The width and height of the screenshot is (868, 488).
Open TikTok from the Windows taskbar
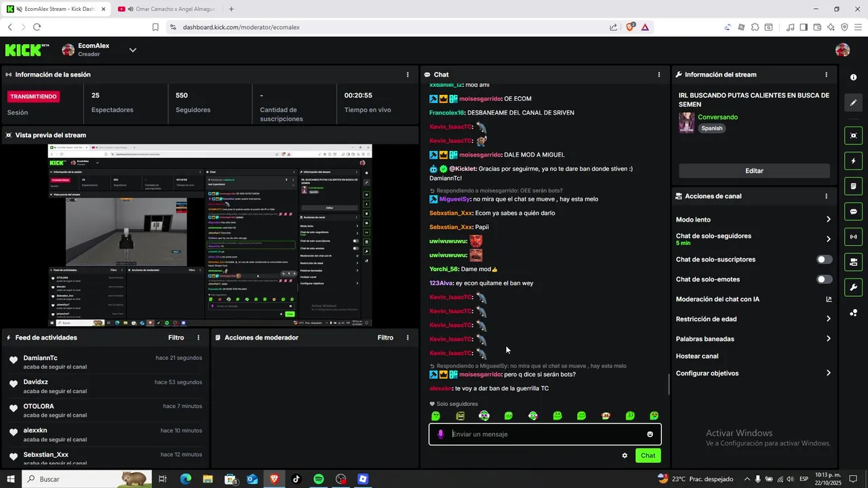[x=296, y=479]
